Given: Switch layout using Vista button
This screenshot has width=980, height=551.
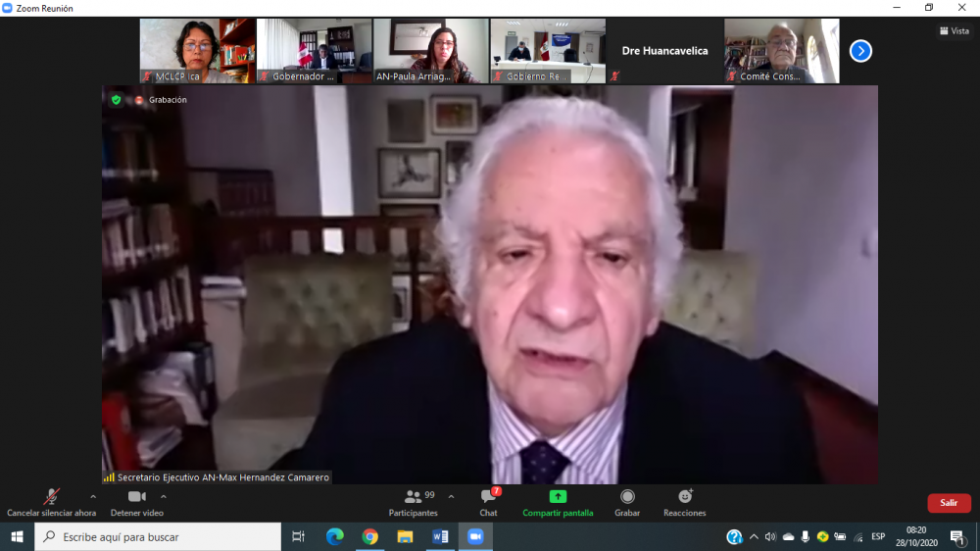Looking at the screenshot, I should click(955, 31).
